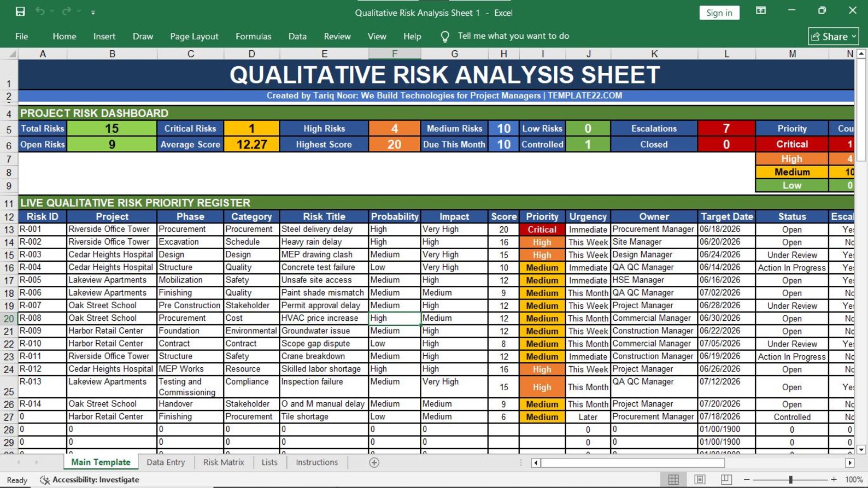
Task: Click the horizontal scrollbar right arrow
Action: tap(850, 463)
